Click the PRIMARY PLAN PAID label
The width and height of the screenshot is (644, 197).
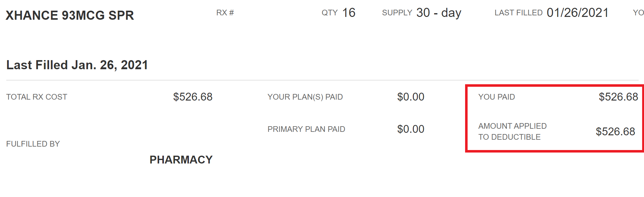[x=306, y=129]
